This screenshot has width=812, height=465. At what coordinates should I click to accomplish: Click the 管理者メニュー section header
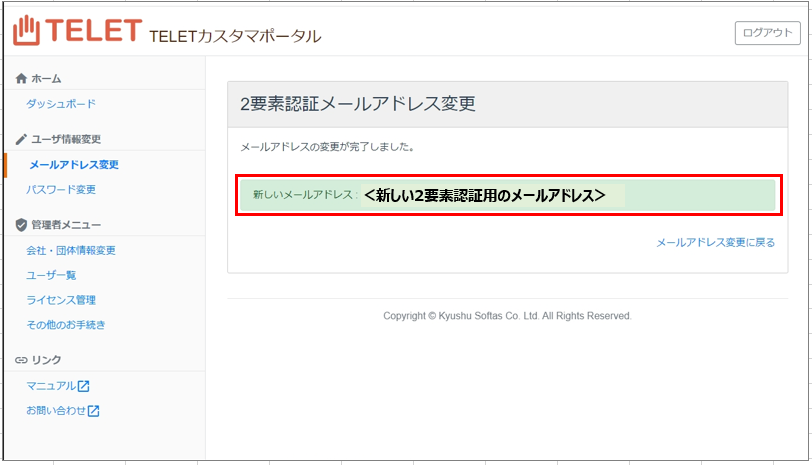tap(66, 225)
